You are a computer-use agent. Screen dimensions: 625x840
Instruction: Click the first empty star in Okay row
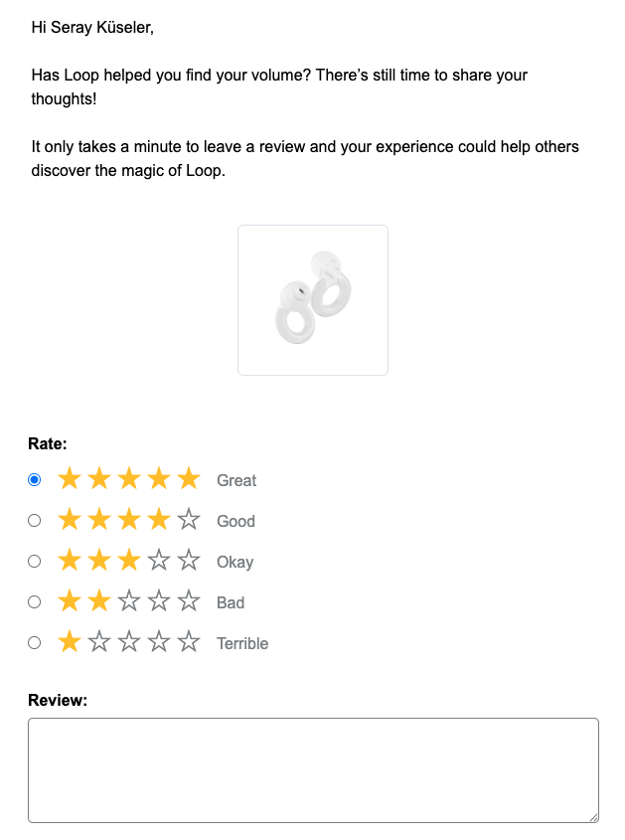tap(159, 561)
